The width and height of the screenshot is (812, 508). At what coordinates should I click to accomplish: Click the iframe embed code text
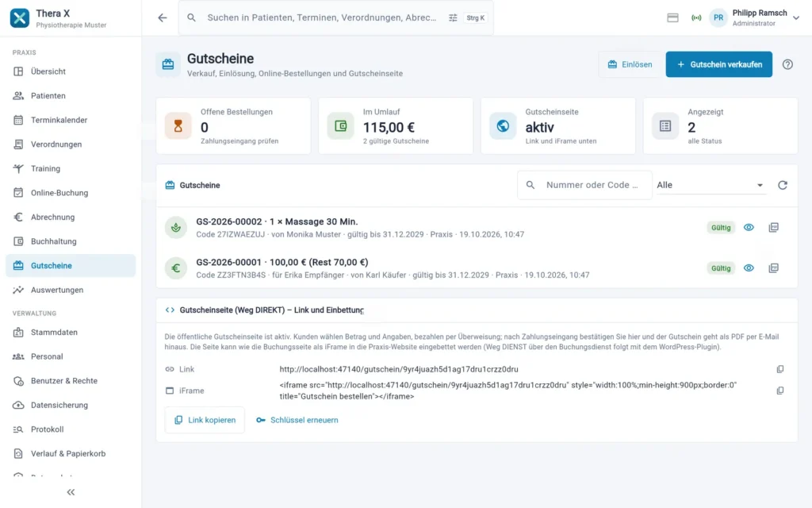click(508, 391)
